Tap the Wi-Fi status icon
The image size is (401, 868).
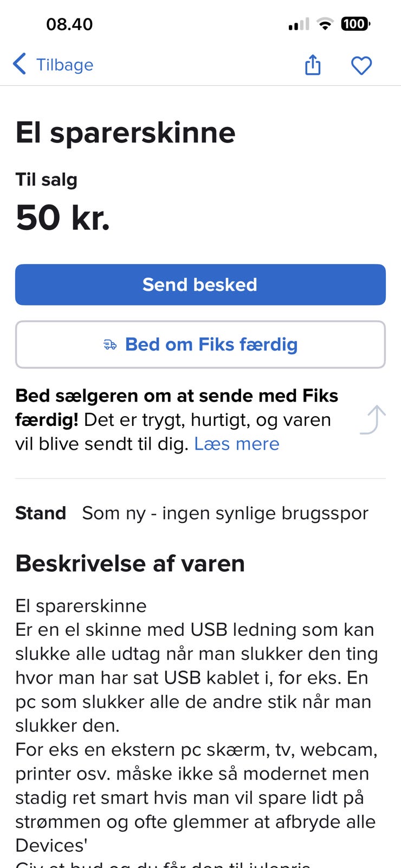coord(325,24)
